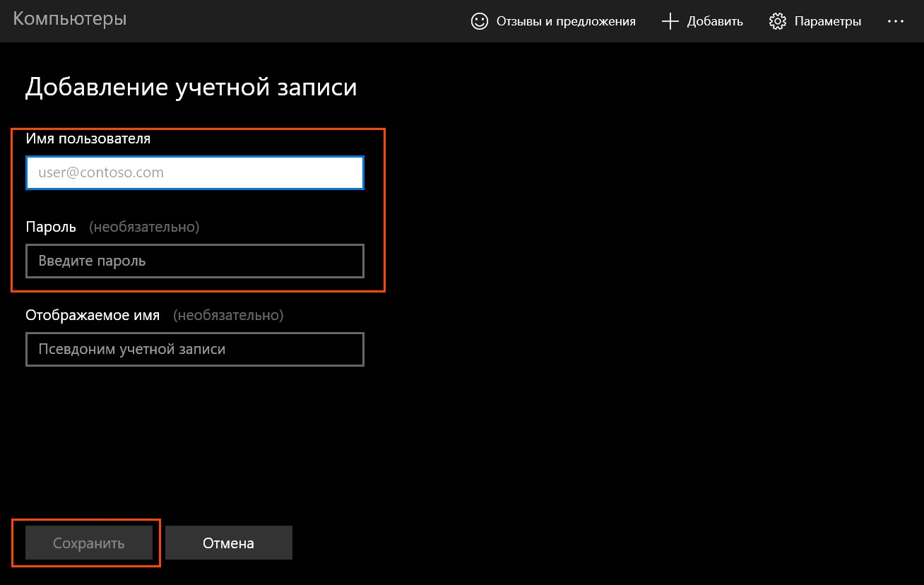Click the 'Добавление учетной записи' heading

[191, 87]
